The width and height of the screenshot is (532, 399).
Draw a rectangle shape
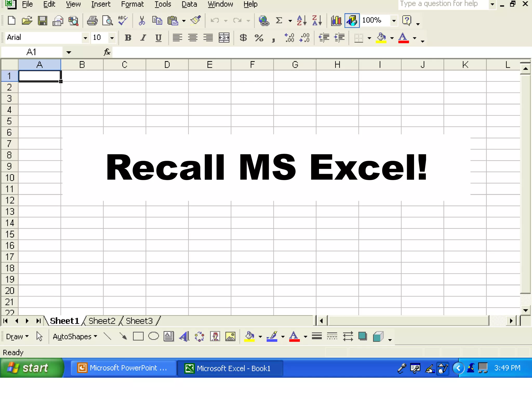click(x=138, y=337)
